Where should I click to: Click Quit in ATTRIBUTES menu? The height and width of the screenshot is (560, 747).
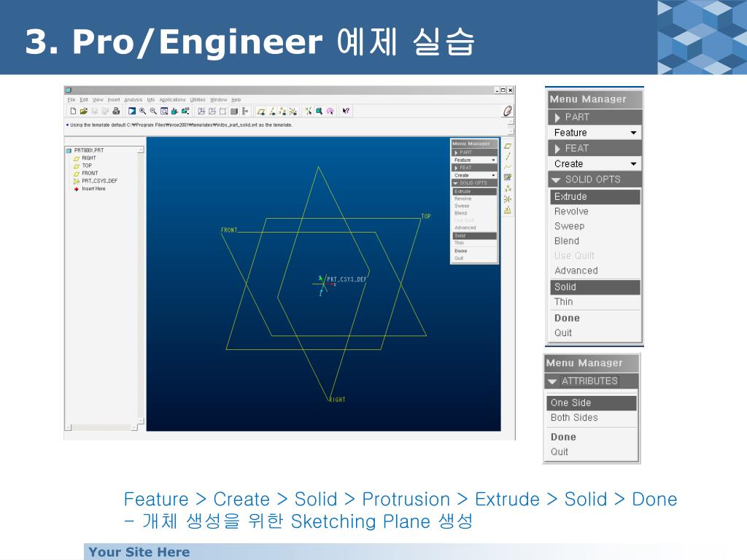pos(591,452)
